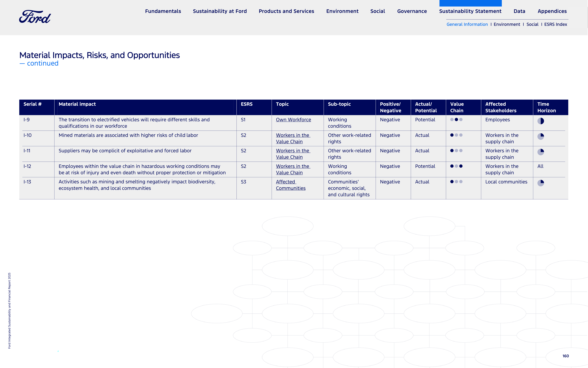
Task: Follow the Affected Communities link in I-13
Action: coord(291,185)
